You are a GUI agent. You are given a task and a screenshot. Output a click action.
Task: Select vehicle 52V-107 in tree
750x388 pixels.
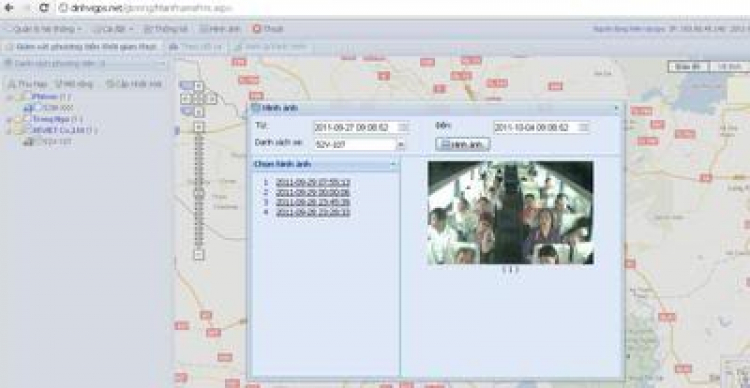coord(56,142)
